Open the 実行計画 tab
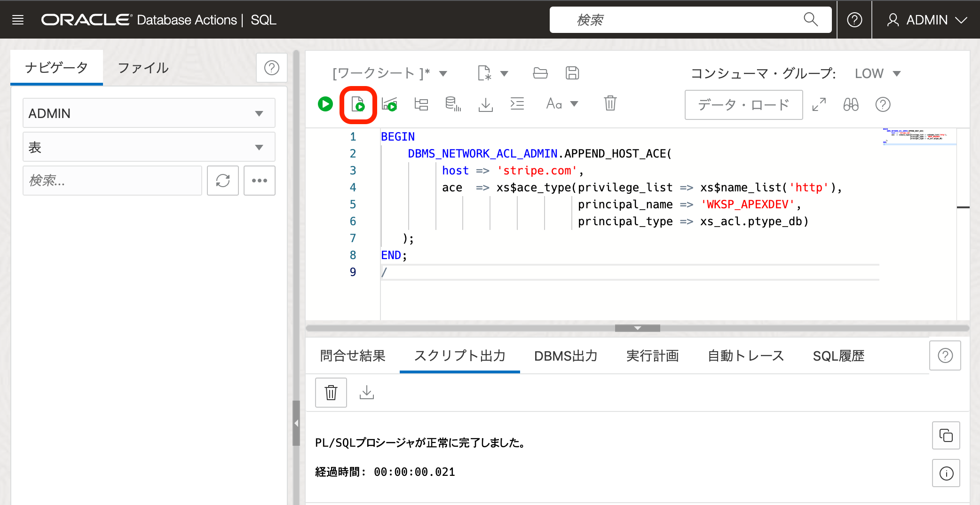This screenshot has width=980, height=505. pos(653,356)
